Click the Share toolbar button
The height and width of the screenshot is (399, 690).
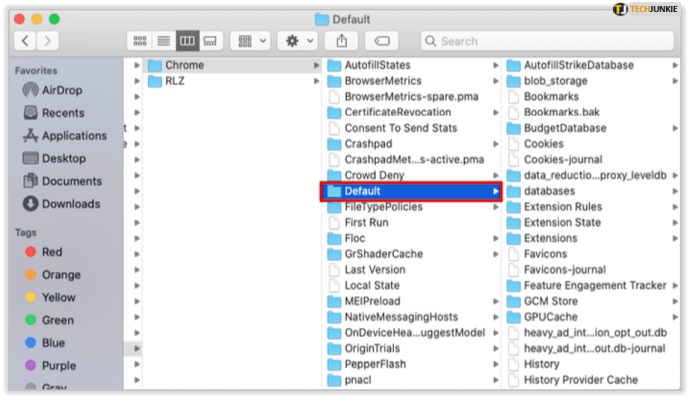342,41
